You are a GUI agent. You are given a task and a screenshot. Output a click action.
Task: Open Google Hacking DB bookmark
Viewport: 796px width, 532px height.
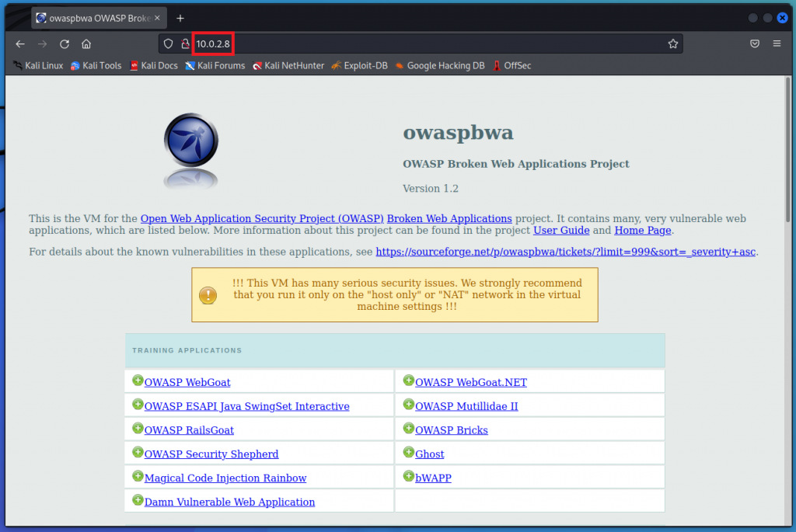pos(440,65)
